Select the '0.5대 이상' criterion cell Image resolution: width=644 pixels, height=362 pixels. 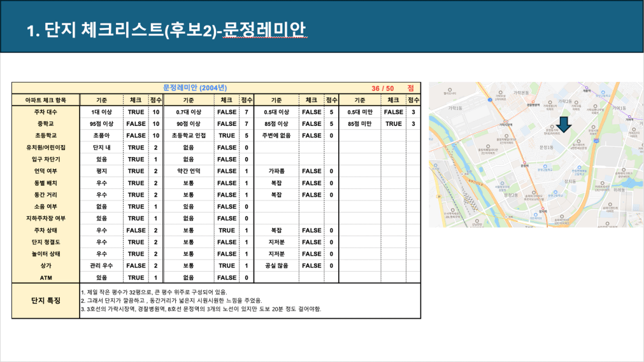(x=276, y=112)
